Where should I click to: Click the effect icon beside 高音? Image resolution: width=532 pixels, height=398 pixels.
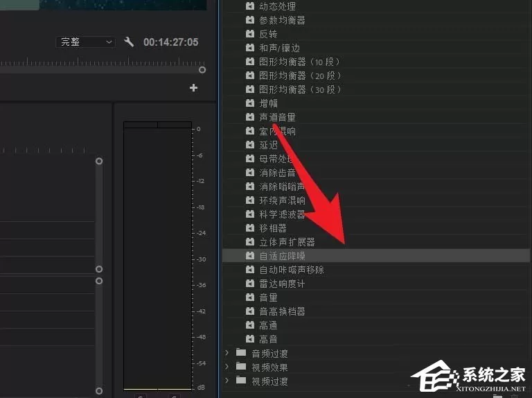pyautogui.click(x=250, y=339)
